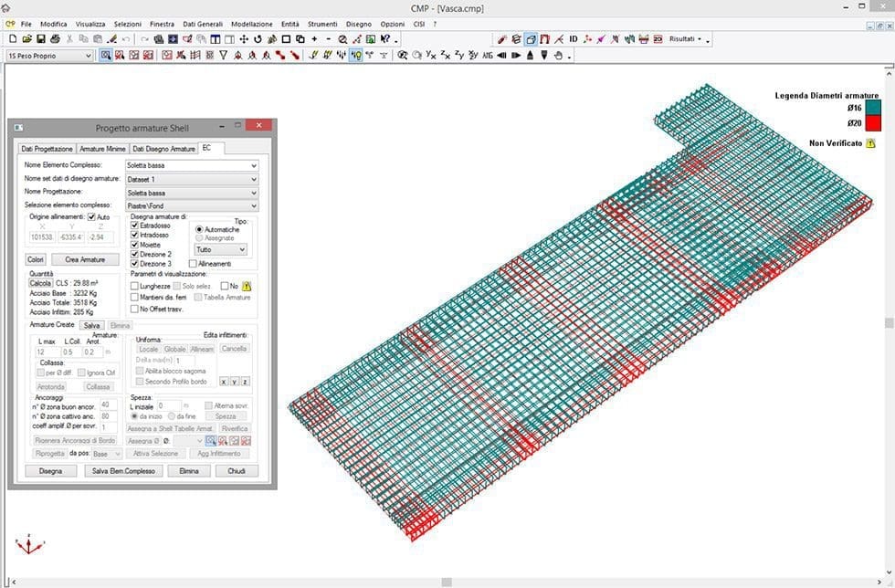Screen dimensions: 895x588
Task: Switch to the Armature Minime tab
Action: [102, 148]
